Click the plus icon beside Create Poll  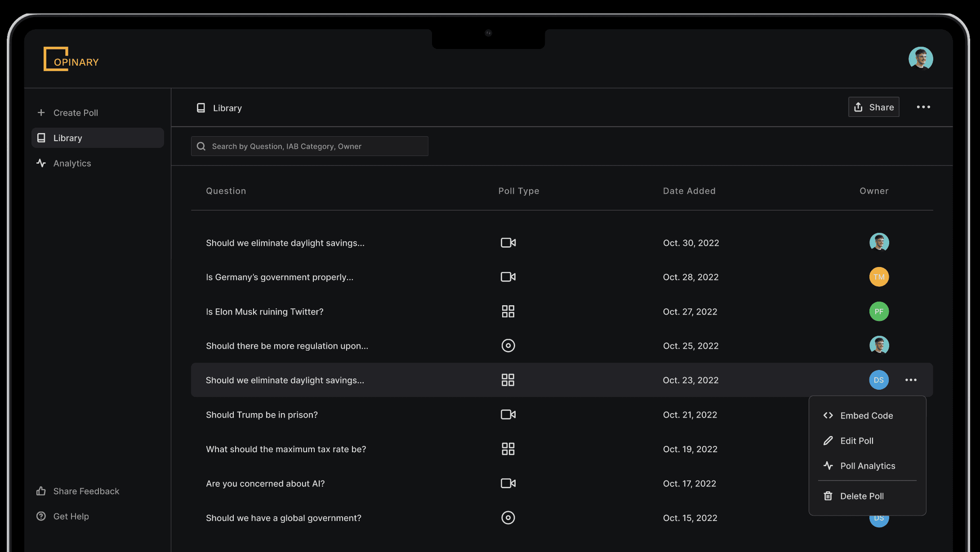point(41,113)
